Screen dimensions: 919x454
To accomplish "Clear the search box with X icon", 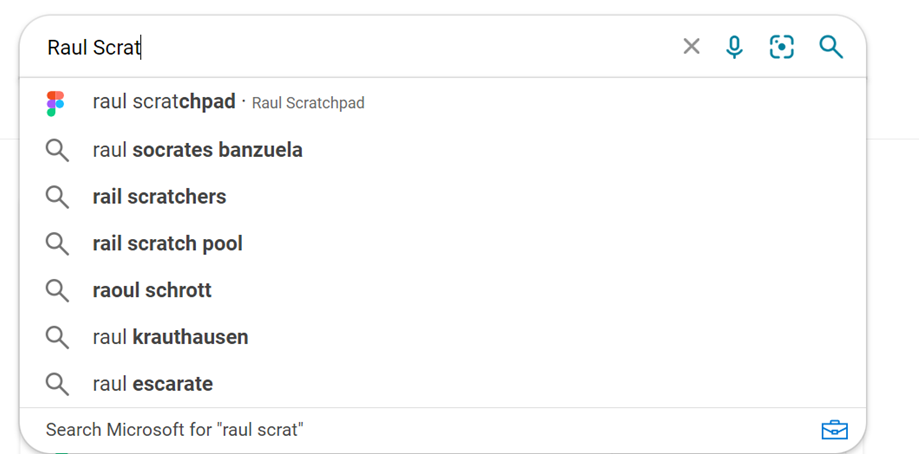I will point(692,46).
